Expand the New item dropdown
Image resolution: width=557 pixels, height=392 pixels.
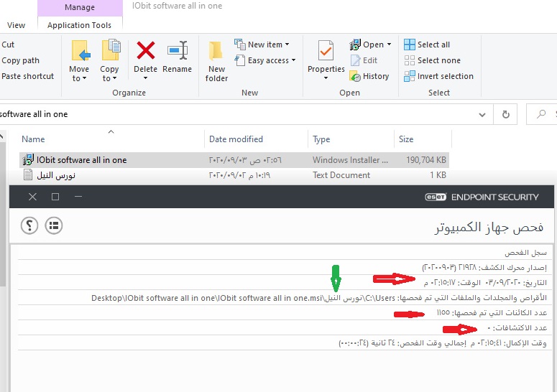262,45
